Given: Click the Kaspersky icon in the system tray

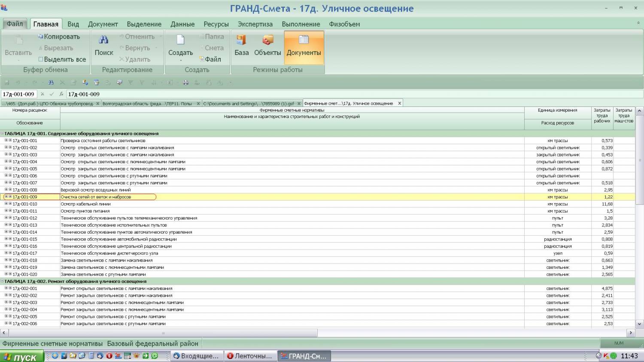Looking at the screenshot, I should pos(606,356).
